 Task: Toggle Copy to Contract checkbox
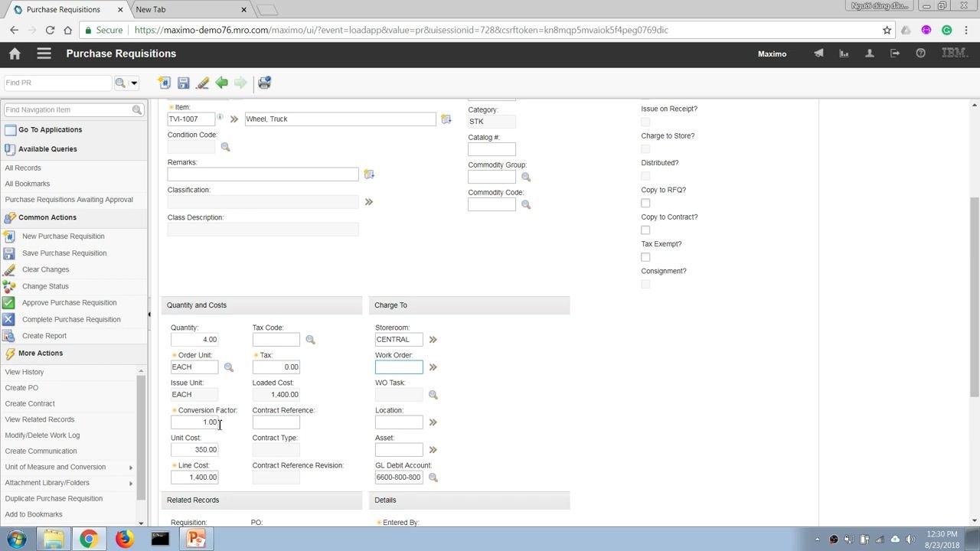(x=645, y=230)
